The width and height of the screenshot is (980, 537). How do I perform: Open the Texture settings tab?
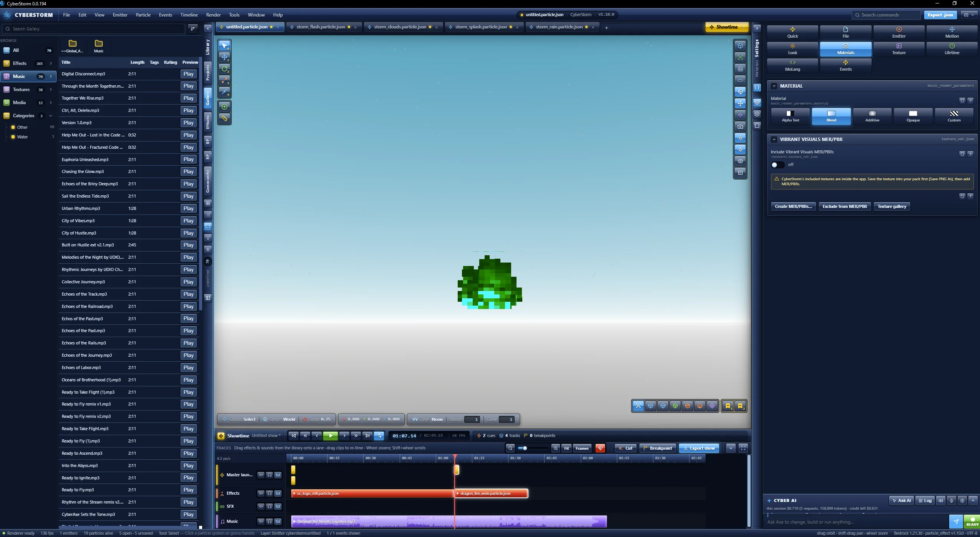(x=899, y=49)
